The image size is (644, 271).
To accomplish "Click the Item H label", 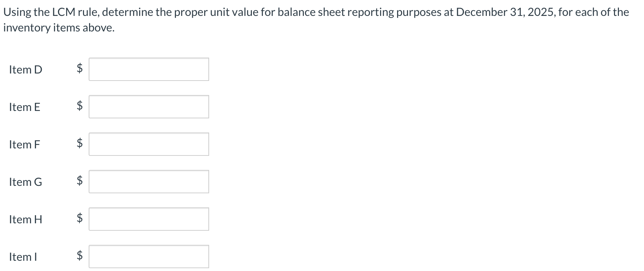I will click(25, 219).
